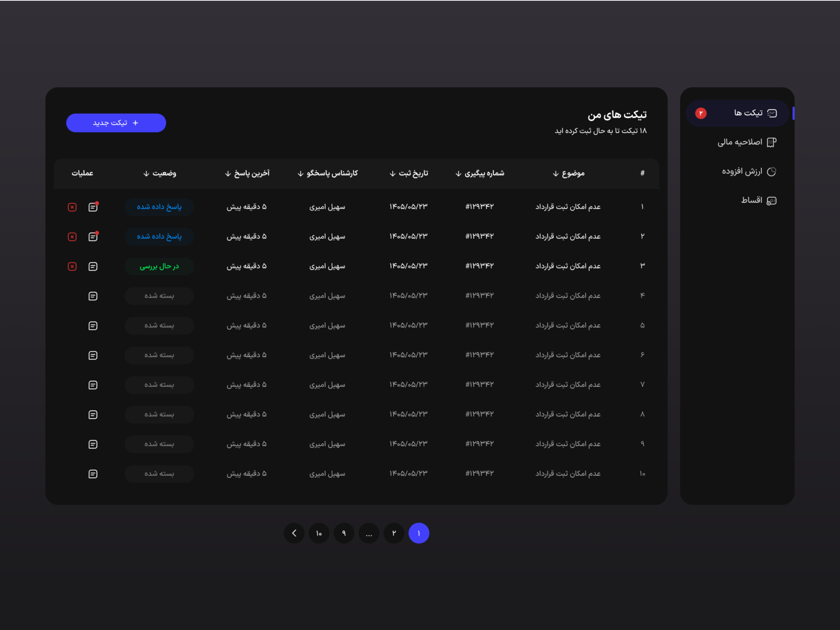Open the chat icon on the closed ticket row ten

point(93,474)
